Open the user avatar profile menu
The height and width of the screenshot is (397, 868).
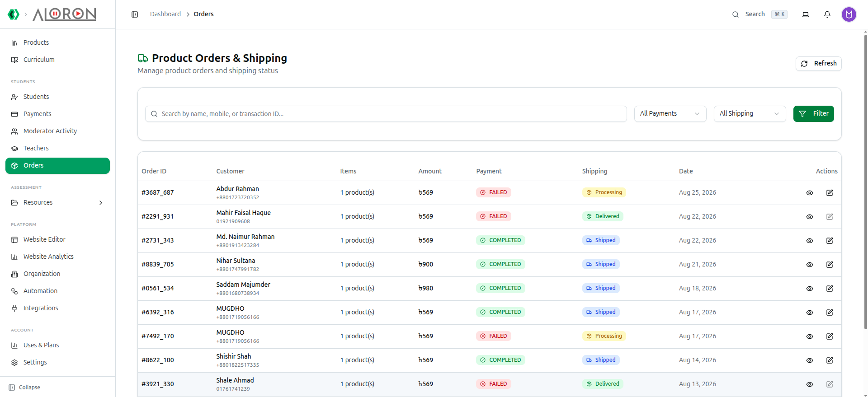pos(849,14)
